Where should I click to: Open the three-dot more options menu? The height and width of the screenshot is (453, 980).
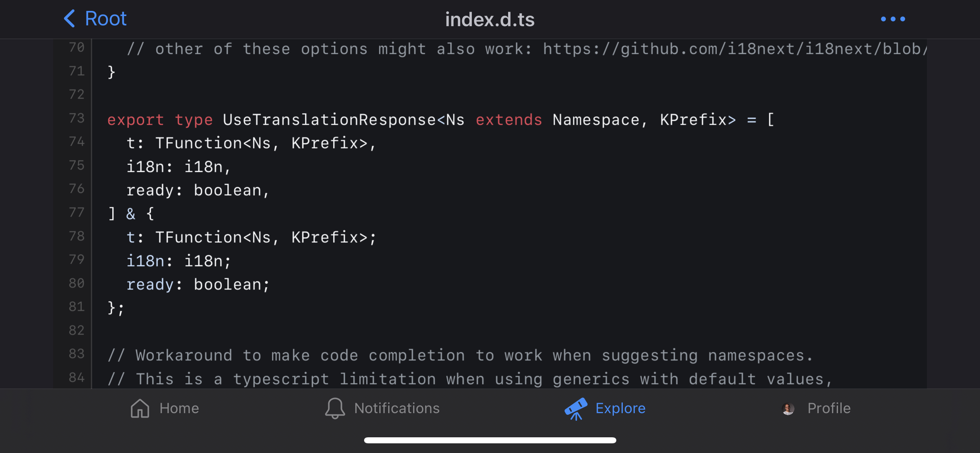(x=893, y=19)
